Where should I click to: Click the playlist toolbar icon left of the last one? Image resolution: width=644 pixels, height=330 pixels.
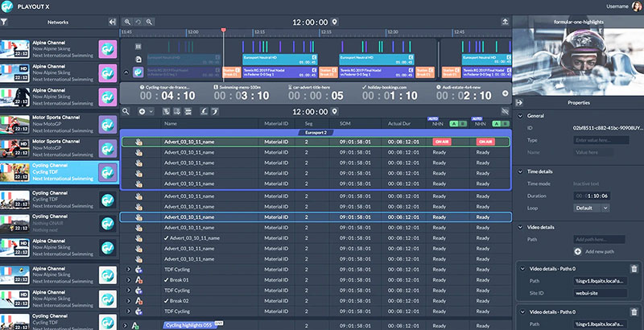(204, 111)
